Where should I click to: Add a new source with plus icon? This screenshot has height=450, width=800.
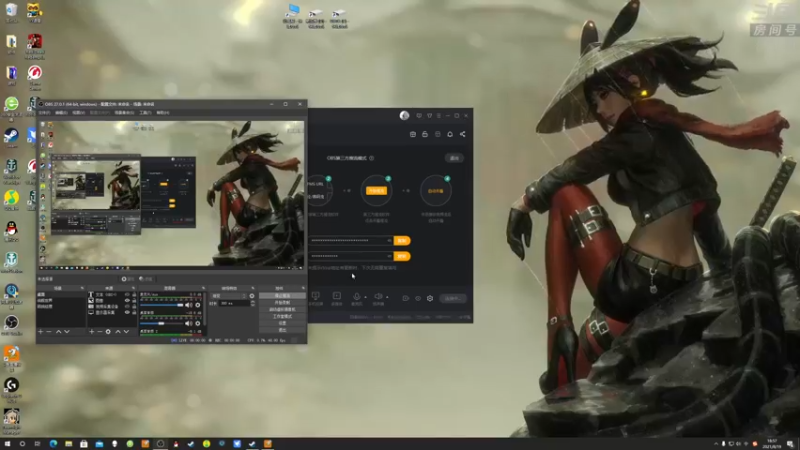tap(91, 332)
